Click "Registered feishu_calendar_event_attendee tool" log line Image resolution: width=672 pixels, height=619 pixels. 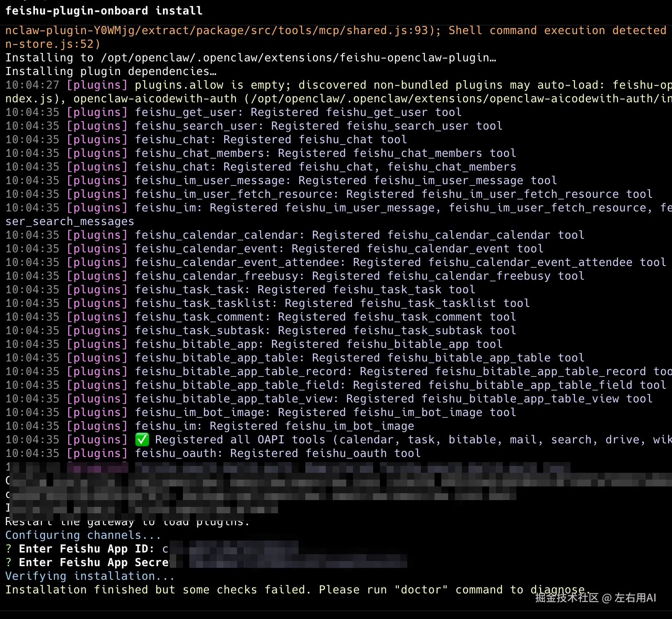tap(336, 262)
